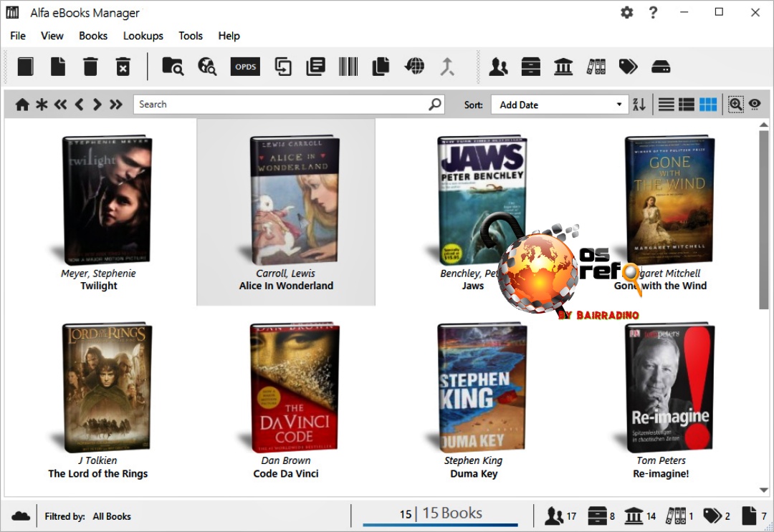This screenshot has width=774, height=532.
Task: Click the trash can delete icon
Action: (x=90, y=67)
